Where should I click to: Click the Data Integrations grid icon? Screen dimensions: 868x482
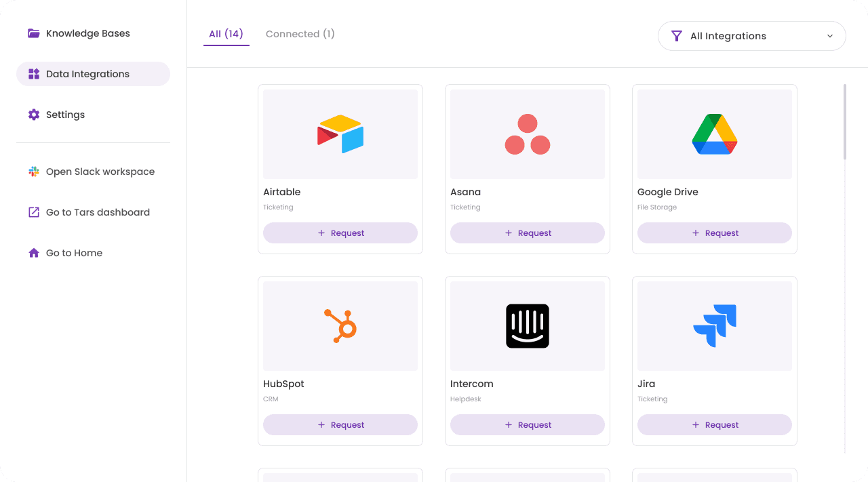pyautogui.click(x=34, y=74)
